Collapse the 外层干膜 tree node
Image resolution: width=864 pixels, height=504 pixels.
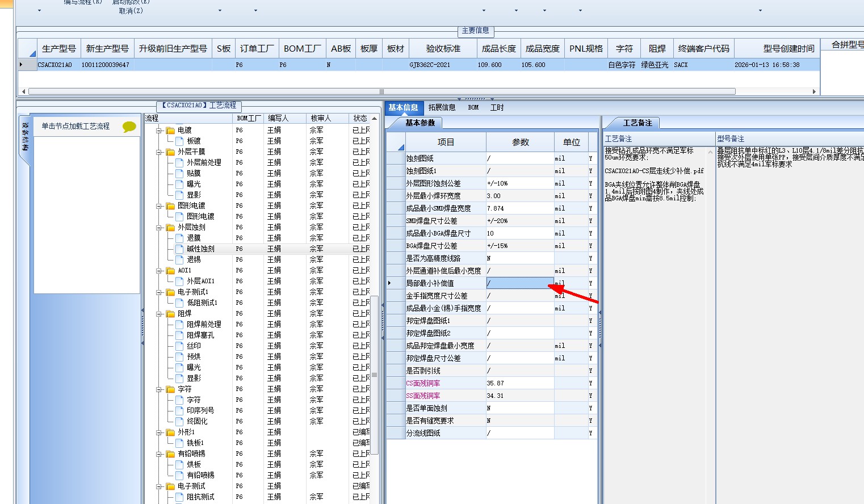[160, 152]
